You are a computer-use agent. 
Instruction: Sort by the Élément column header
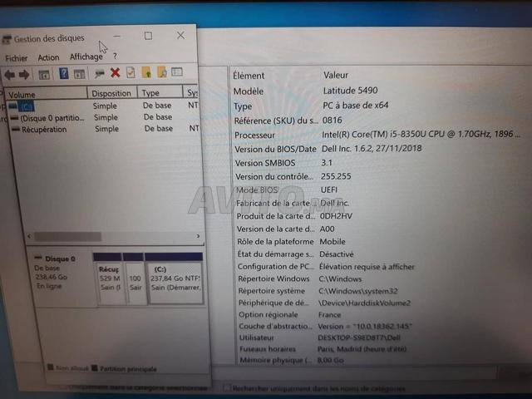point(249,76)
